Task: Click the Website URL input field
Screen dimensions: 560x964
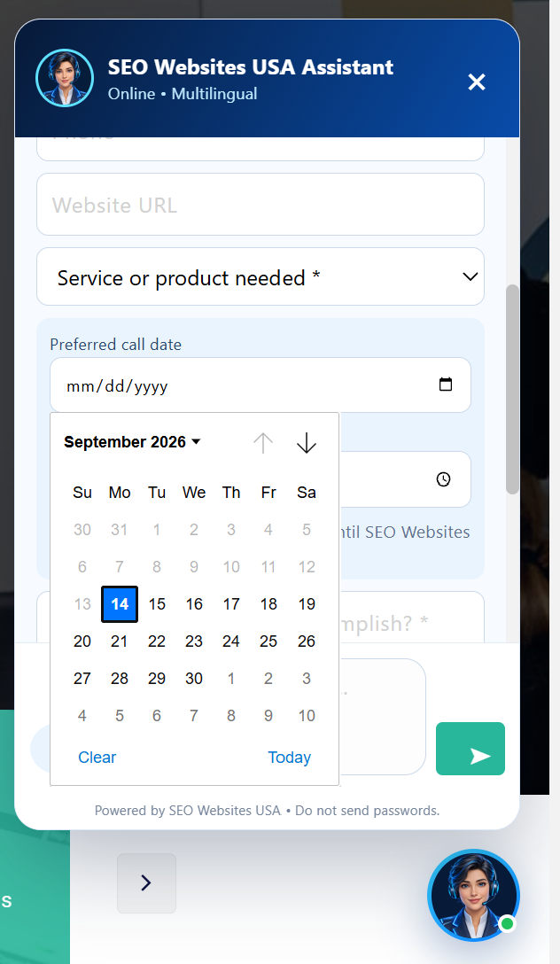Action: (261, 205)
